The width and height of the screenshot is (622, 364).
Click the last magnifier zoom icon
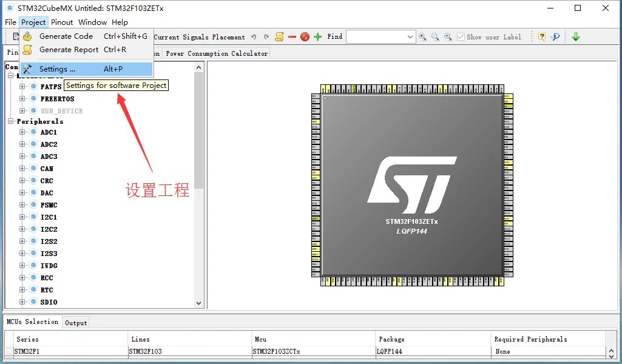point(448,37)
